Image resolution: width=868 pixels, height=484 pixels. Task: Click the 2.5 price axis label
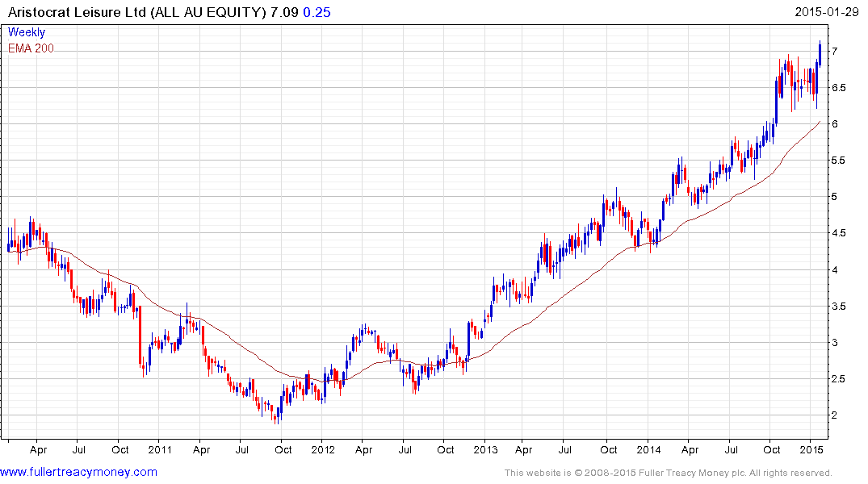[x=838, y=379]
